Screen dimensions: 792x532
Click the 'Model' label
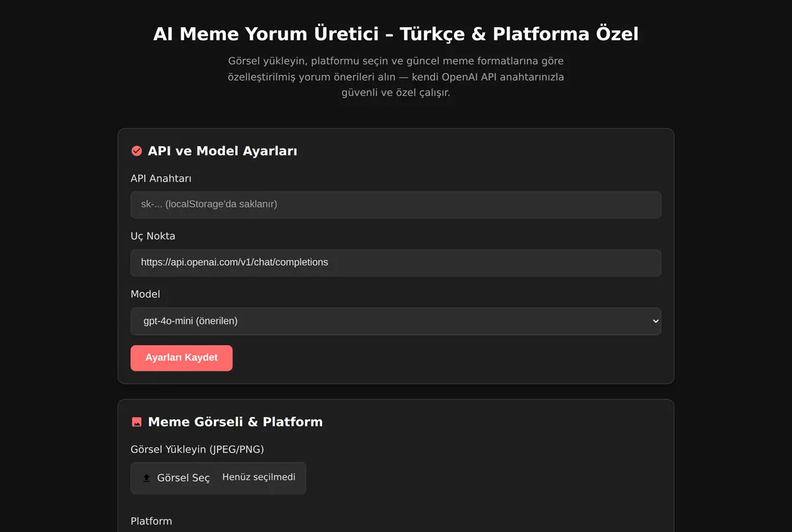point(145,294)
